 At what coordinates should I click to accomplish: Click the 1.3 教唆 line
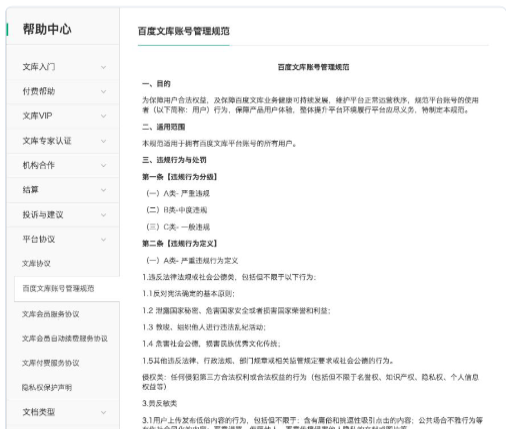[204, 327]
